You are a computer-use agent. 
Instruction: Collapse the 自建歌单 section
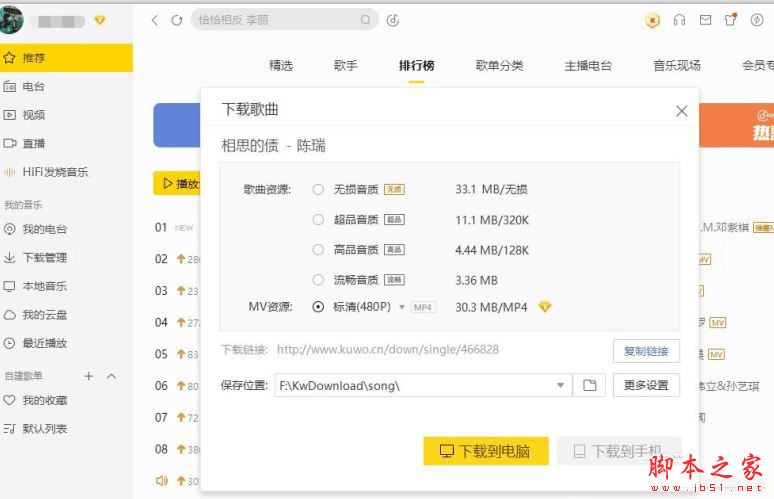click(x=112, y=376)
